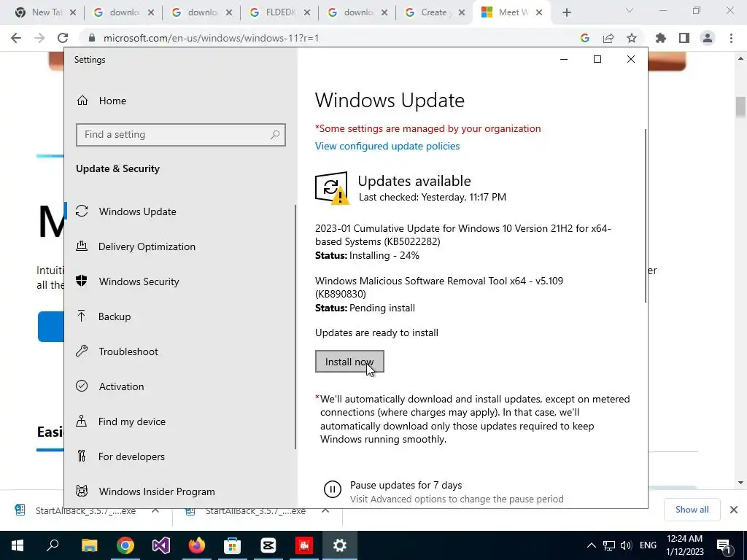This screenshot has height=560, width=747.
Task: Click Show all downloads
Action: [692, 510]
